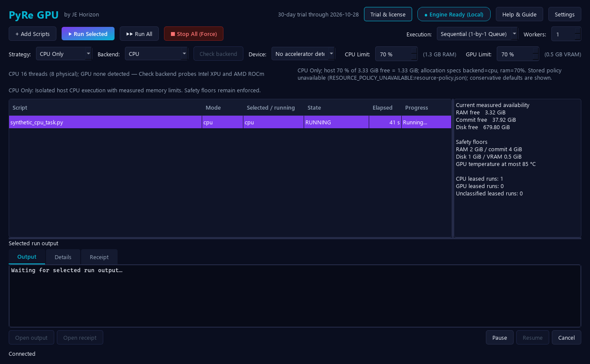
Task: Click the Mode column header
Action: coord(223,107)
